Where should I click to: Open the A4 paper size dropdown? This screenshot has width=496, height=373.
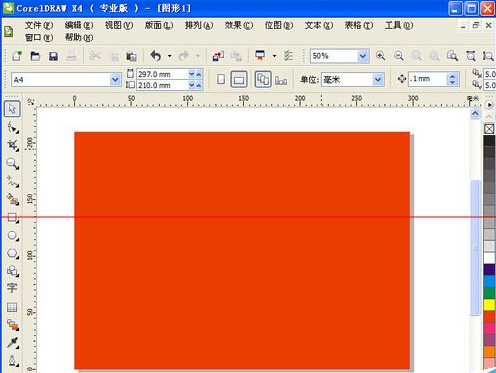coord(115,80)
